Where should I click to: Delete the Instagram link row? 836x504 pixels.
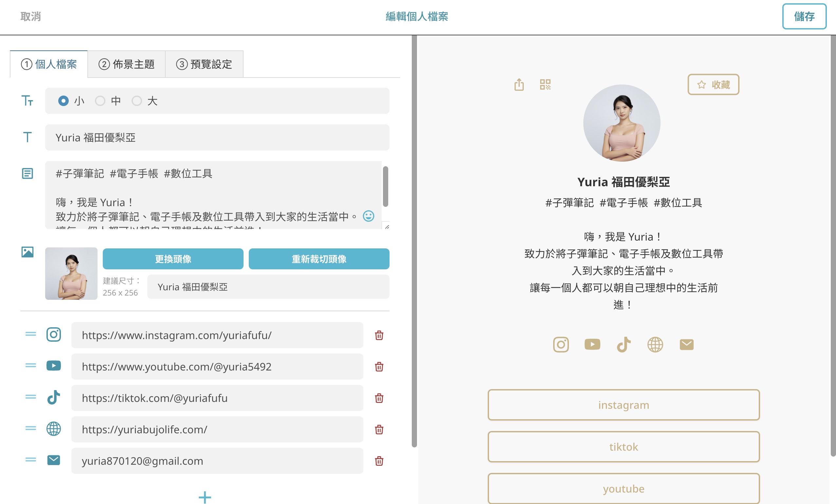click(x=379, y=335)
